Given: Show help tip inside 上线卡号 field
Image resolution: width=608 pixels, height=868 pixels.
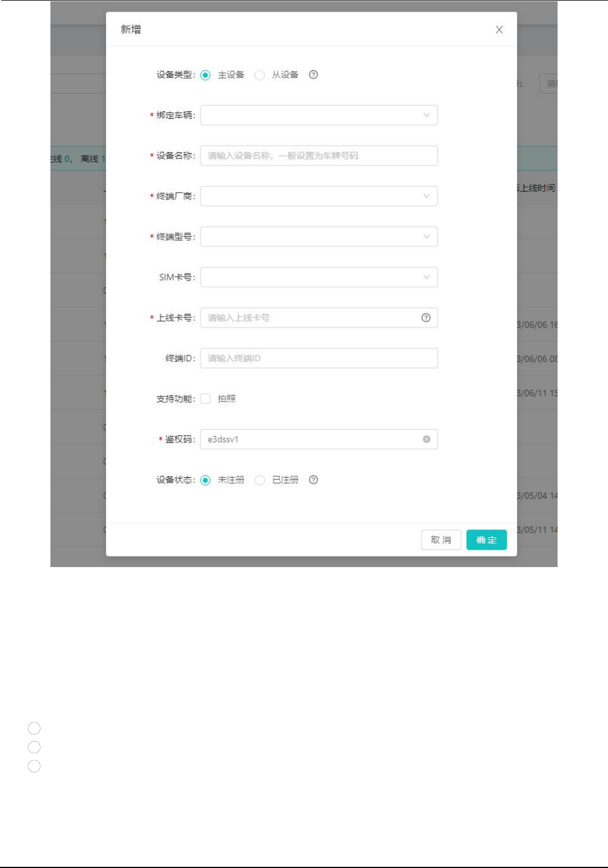Looking at the screenshot, I should click(x=426, y=318).
